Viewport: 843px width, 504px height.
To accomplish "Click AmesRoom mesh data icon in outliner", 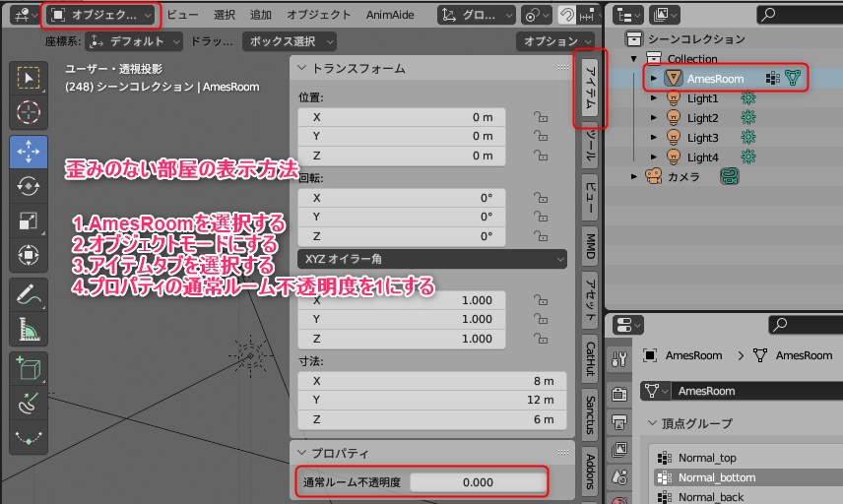I will [x=793, y=78].
